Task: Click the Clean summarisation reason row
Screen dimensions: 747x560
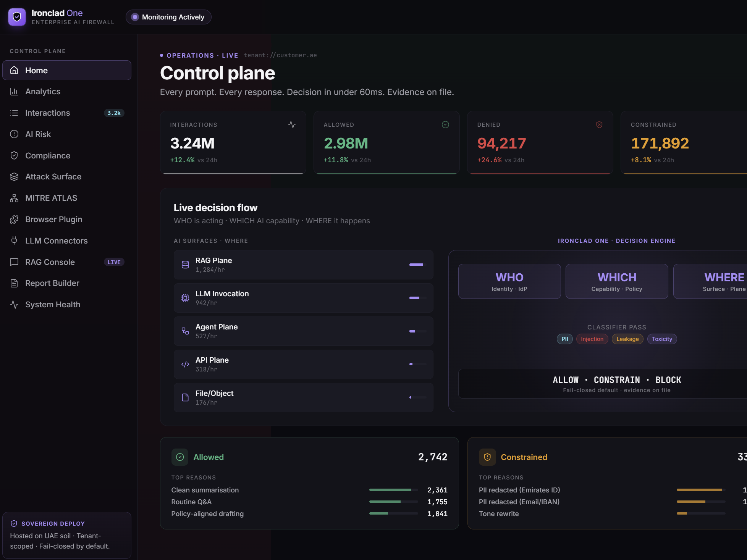Action: coord(309,490)
